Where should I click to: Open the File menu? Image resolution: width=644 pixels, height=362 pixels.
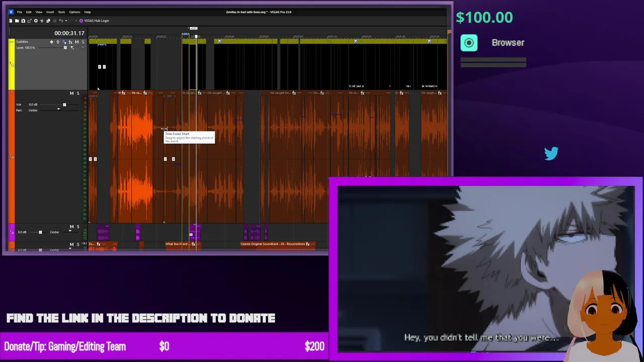(x=20, y=12)
